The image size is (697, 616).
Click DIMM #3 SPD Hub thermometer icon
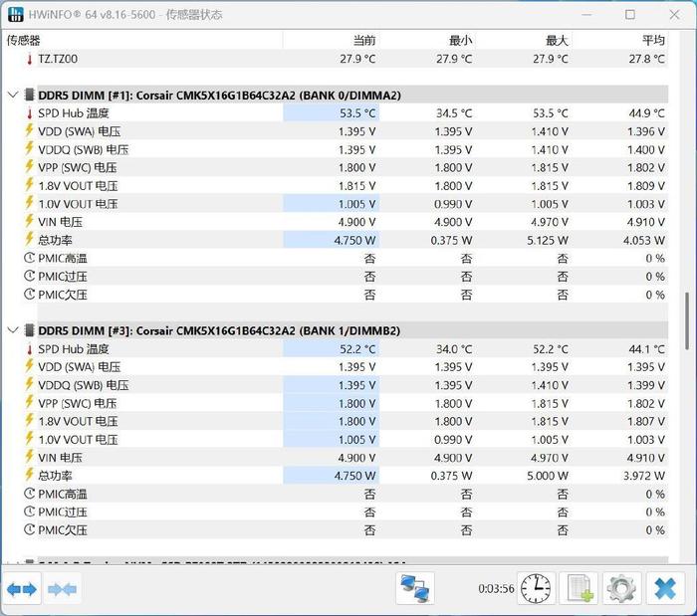coord(30,349)
